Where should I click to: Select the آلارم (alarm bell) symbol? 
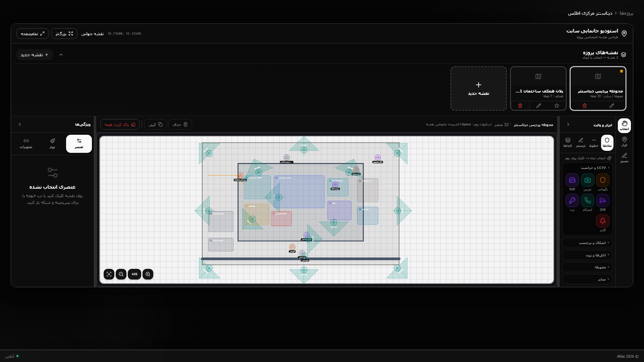pos(603,221)
